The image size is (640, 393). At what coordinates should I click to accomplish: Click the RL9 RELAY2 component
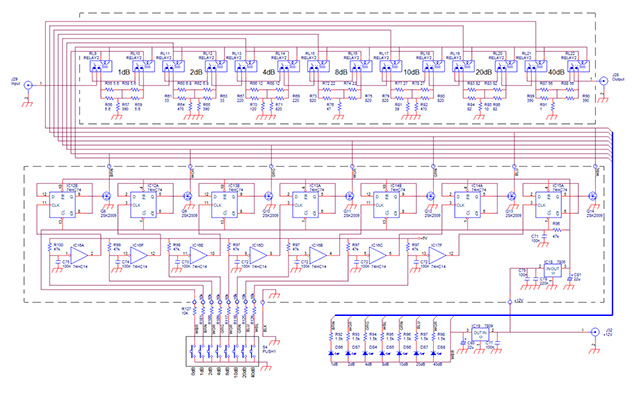101,66
